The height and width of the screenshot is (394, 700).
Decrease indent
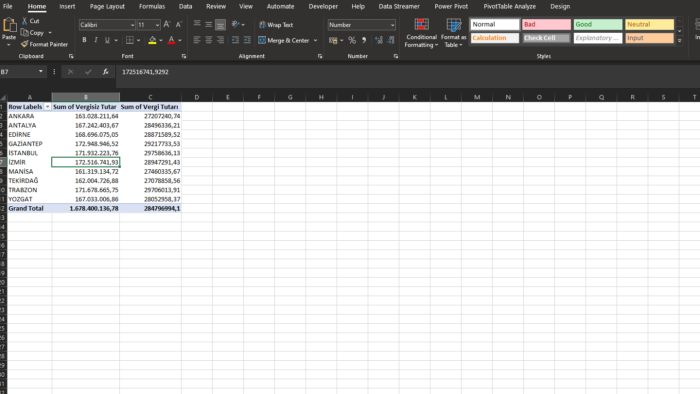[x=235, y=40]
